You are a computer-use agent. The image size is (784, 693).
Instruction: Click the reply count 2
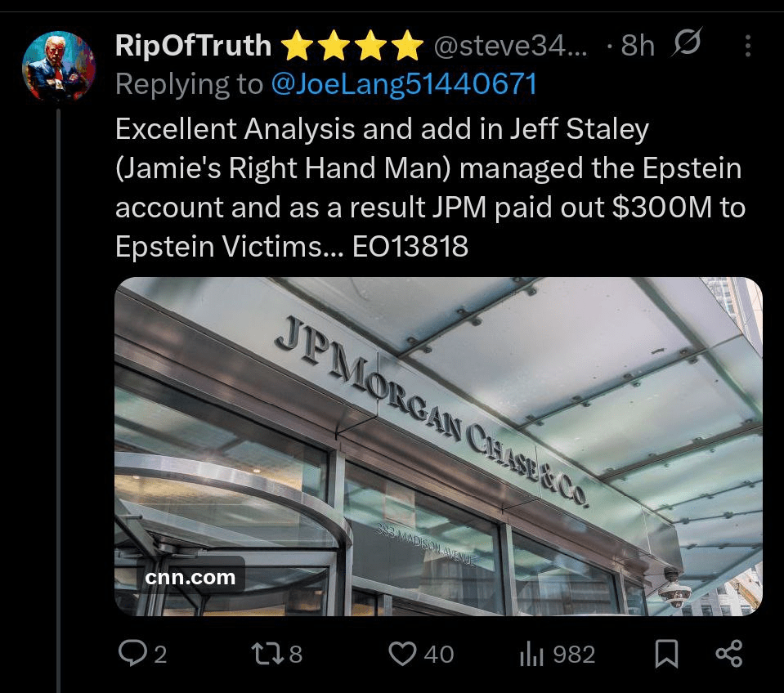(x=160, y=655)
